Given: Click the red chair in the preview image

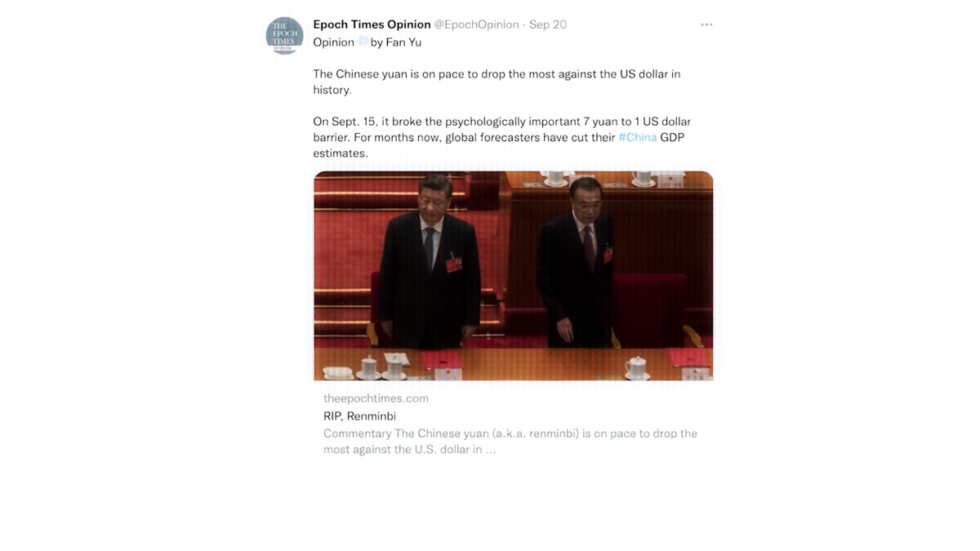Looking at the screenshot, I should point(651,309).
